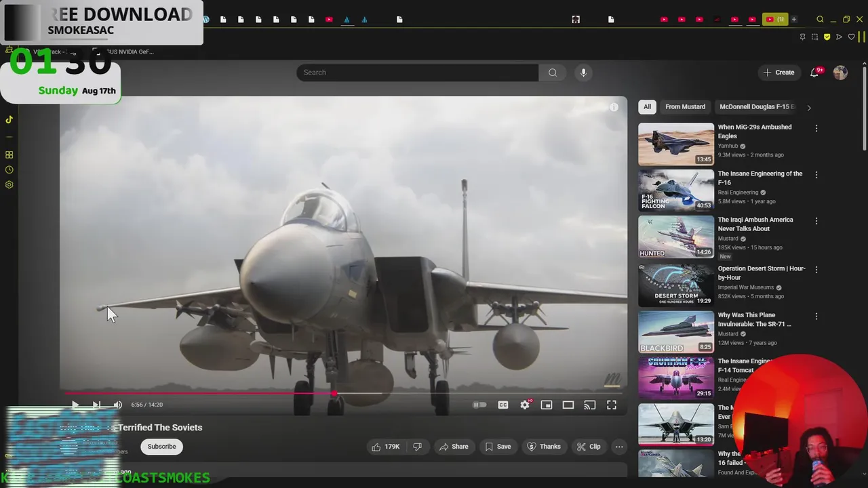Open the ad blocker shield icon

pyautogui.click(x=827, y=37)
